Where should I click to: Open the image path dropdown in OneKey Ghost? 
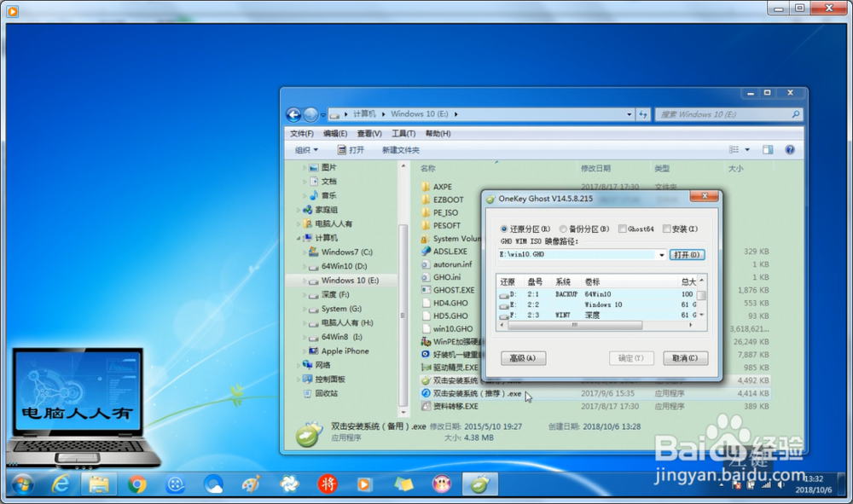[662, 254]
